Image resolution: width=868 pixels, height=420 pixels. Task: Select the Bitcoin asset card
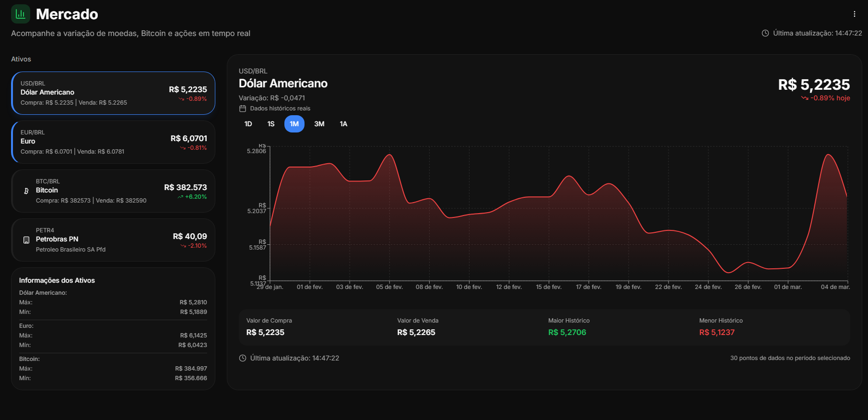coord(113,191)
